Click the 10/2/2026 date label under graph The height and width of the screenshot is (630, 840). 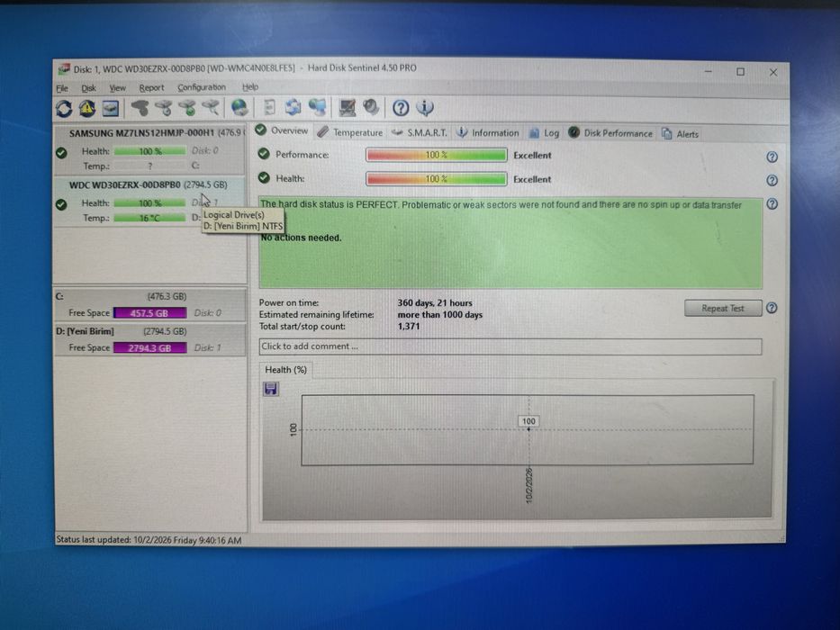528,486
